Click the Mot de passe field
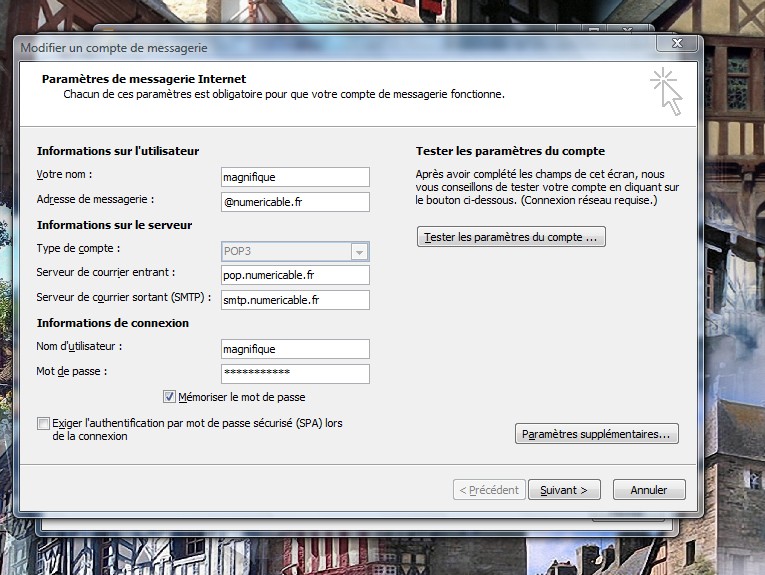The width and height of the screenshot is (765, 575). [x=295, y=374]
